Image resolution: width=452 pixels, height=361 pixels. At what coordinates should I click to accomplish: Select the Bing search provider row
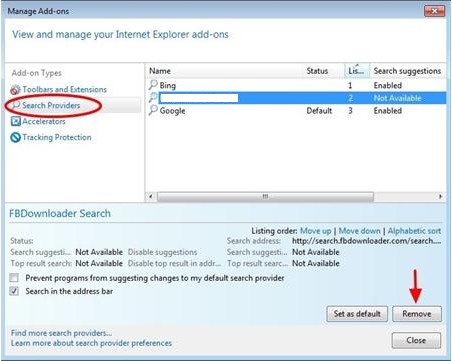click(296, 85)
